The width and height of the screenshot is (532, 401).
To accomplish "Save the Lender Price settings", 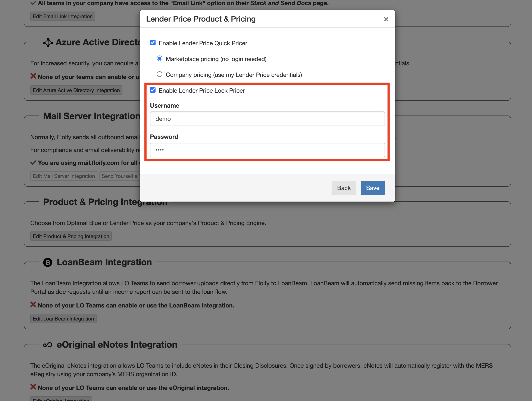I will tap(372, 188).
